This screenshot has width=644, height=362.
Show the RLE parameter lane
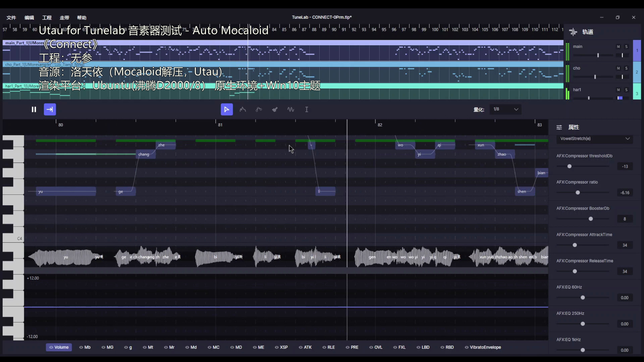(328, 347)
